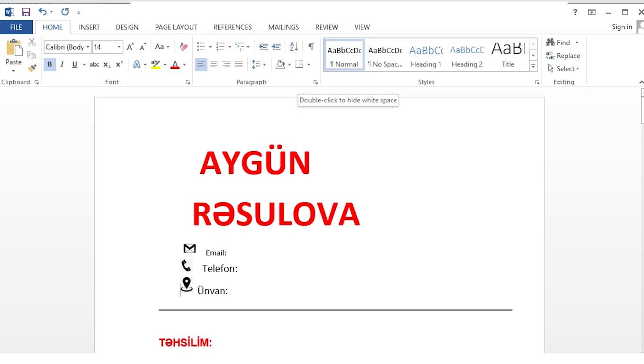The width and height of the screenshot is (644, 364).
Task: Click the Show/Hide paragraph marks icon
Action: [x=311, y=46]
